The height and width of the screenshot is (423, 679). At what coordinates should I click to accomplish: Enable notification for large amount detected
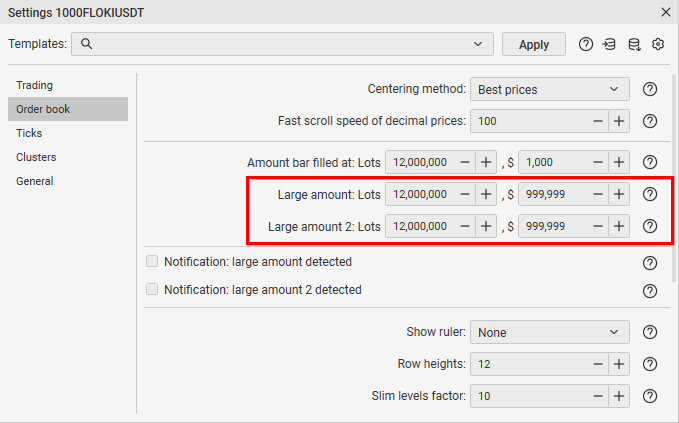(152, 262)
